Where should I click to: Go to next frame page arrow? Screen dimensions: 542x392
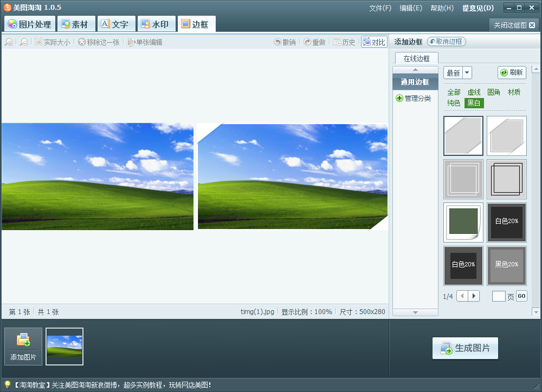(x=474, y=296)
